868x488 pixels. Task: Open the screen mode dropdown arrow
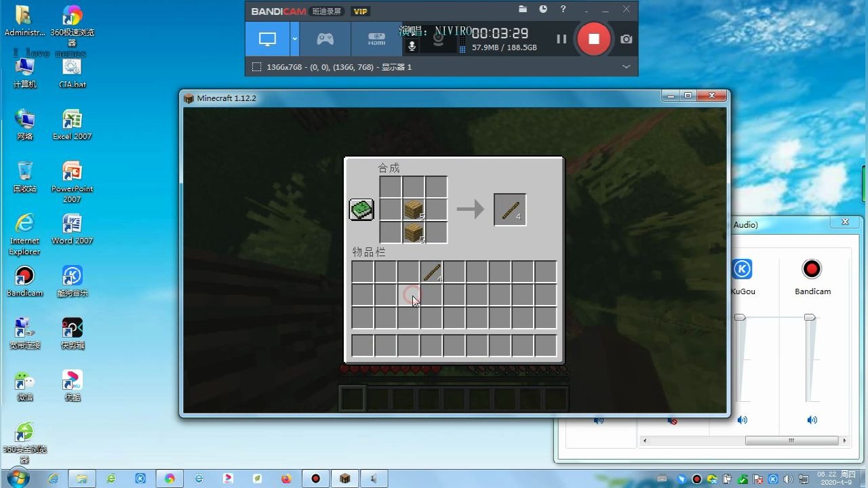[x=295, y=39]
